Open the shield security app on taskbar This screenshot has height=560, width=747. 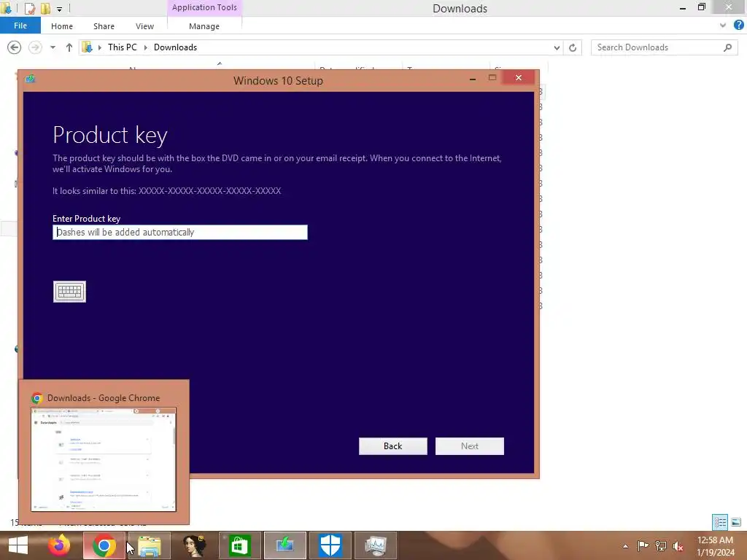pyautogui.click(x=330, y=545)
